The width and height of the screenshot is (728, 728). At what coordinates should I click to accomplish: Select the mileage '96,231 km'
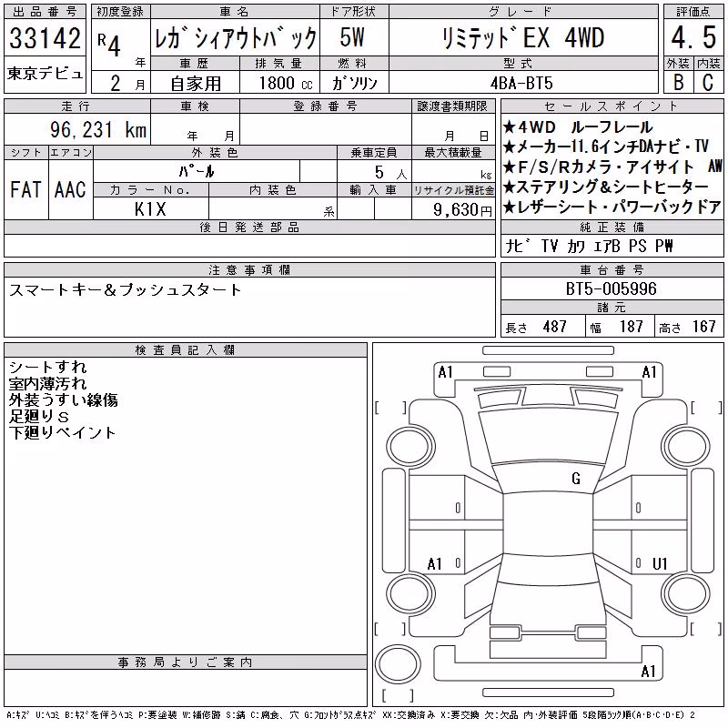pyautogui.click(x=98, y=130)
